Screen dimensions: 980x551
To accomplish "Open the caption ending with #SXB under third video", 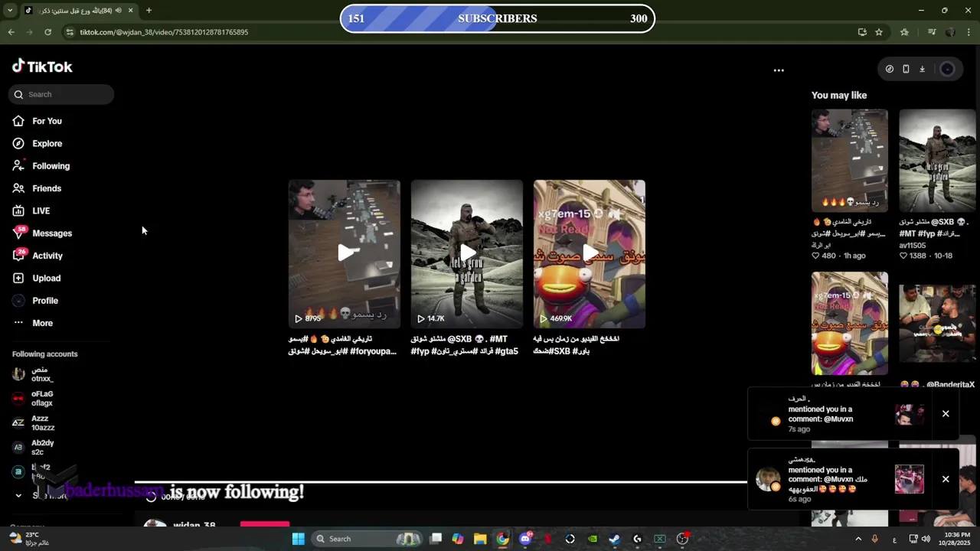I will [577, 345].
